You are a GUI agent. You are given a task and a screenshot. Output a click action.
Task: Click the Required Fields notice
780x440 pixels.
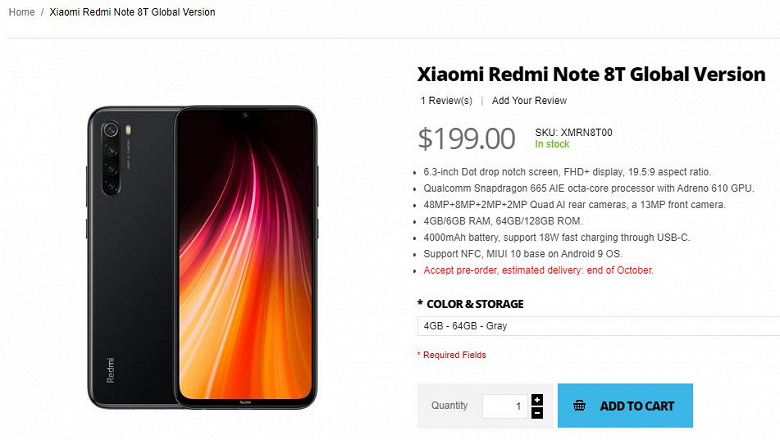tap(451, 355)
